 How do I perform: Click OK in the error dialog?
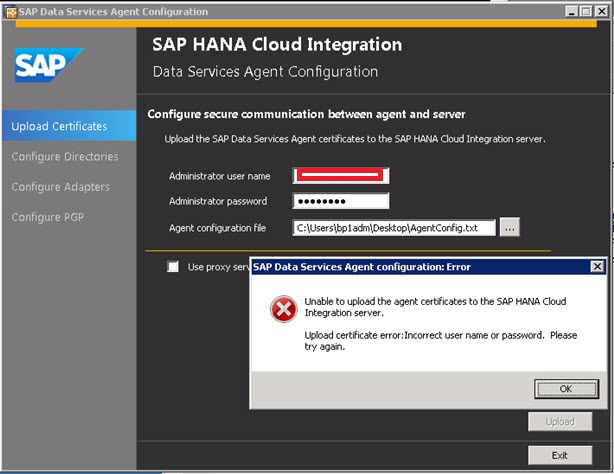click(566, 389)
